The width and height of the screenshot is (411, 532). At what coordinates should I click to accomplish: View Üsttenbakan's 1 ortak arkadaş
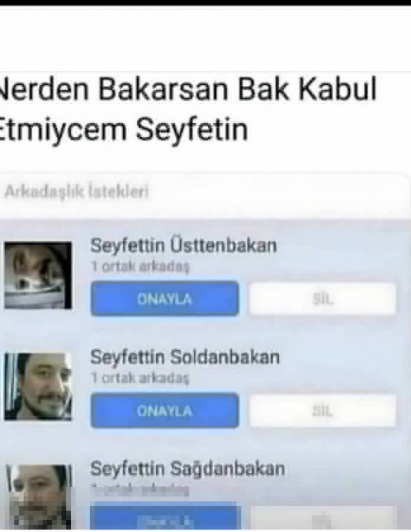pyautogui.click(x=140, y=267)
